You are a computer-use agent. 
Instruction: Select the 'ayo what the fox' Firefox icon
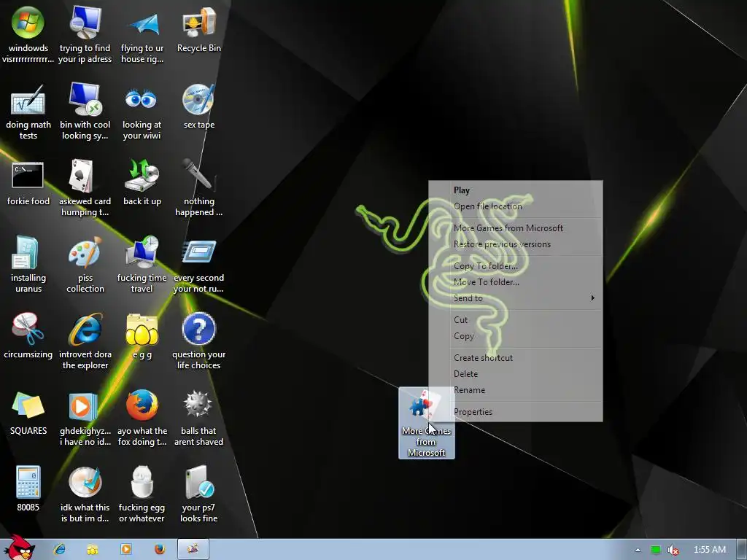tap(142, 418)
